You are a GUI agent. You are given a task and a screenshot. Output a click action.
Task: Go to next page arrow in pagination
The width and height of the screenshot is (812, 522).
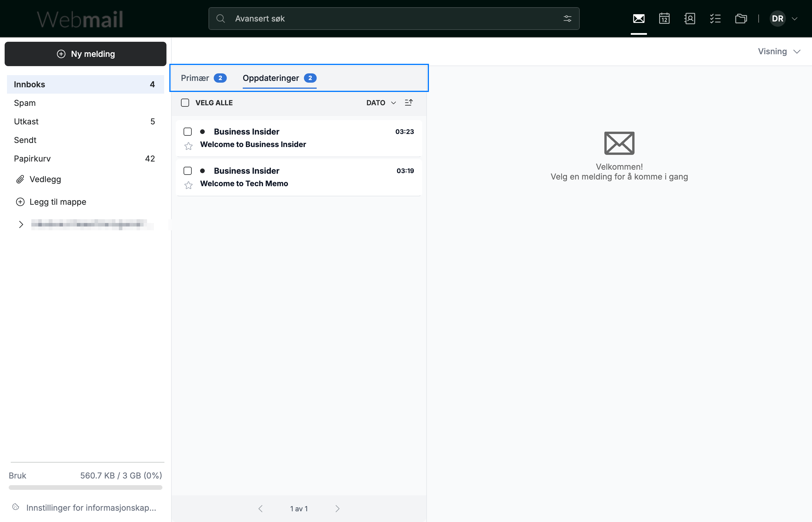(x=337, y=508)
